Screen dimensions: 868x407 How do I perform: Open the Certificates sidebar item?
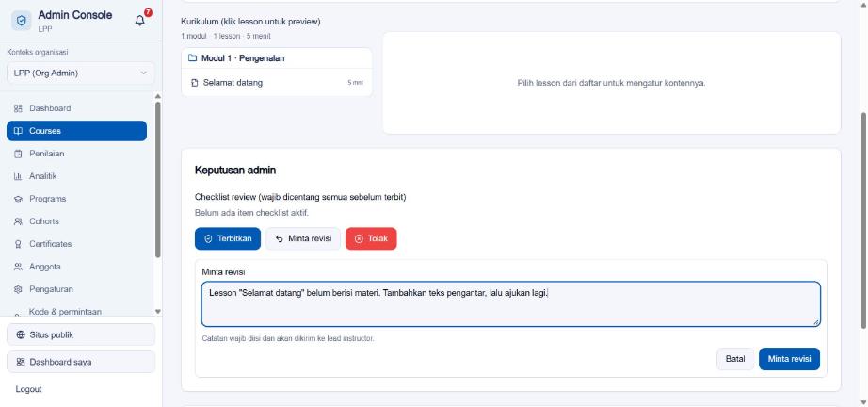coord(76,244)
